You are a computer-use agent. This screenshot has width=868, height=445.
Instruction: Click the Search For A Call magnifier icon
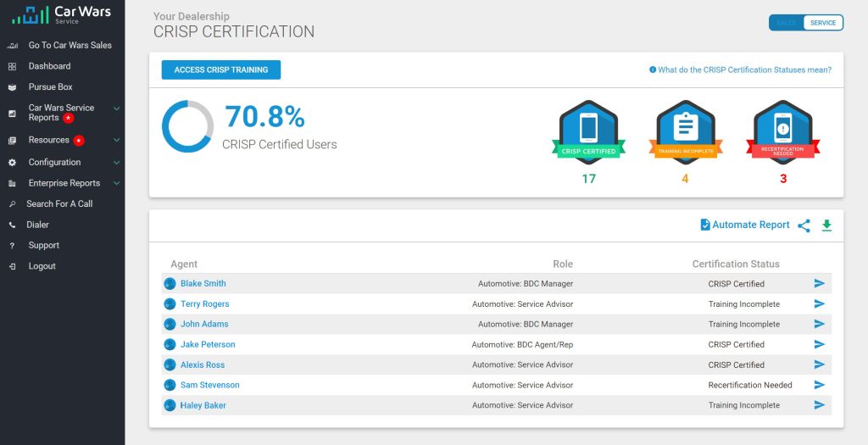[x=12, y=204]
